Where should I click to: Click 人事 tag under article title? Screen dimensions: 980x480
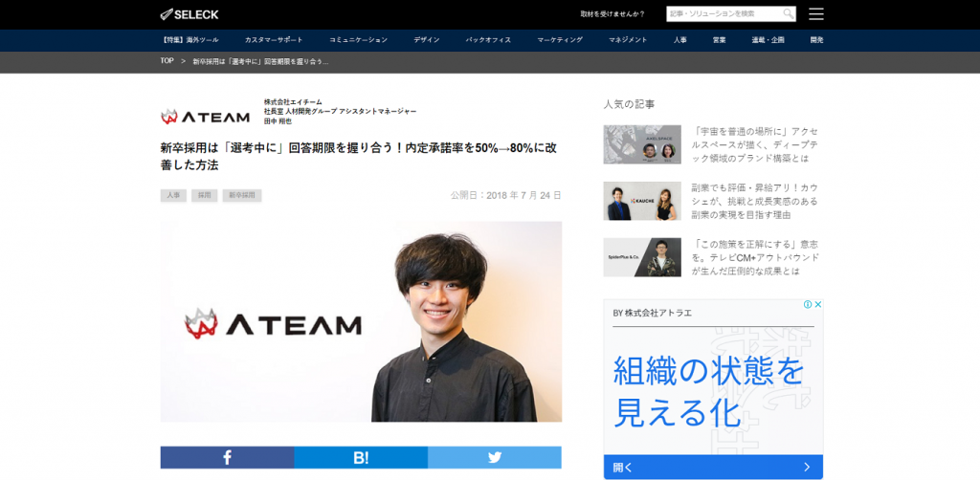(x=173, y=195)
